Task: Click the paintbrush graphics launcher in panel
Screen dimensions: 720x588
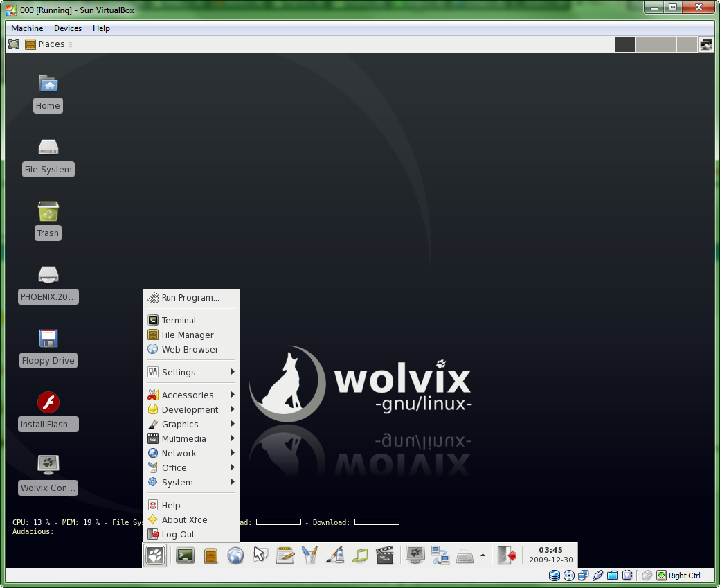Action: click(335, 555)
